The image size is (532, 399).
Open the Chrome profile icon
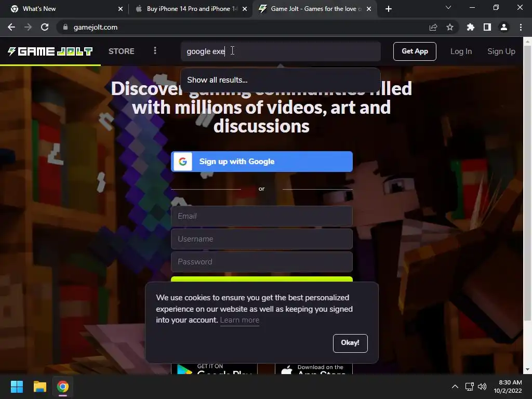click(x=504, y=27)
